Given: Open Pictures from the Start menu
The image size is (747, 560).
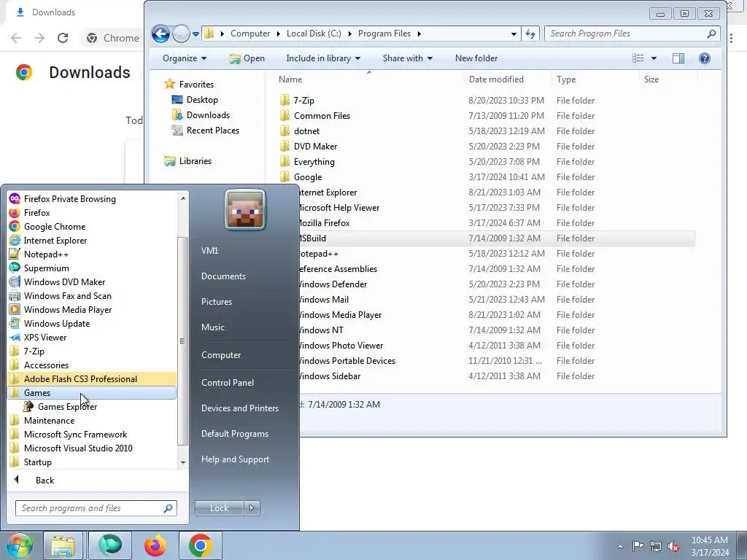Looking at the screenshot, I should tap(217, 302).
